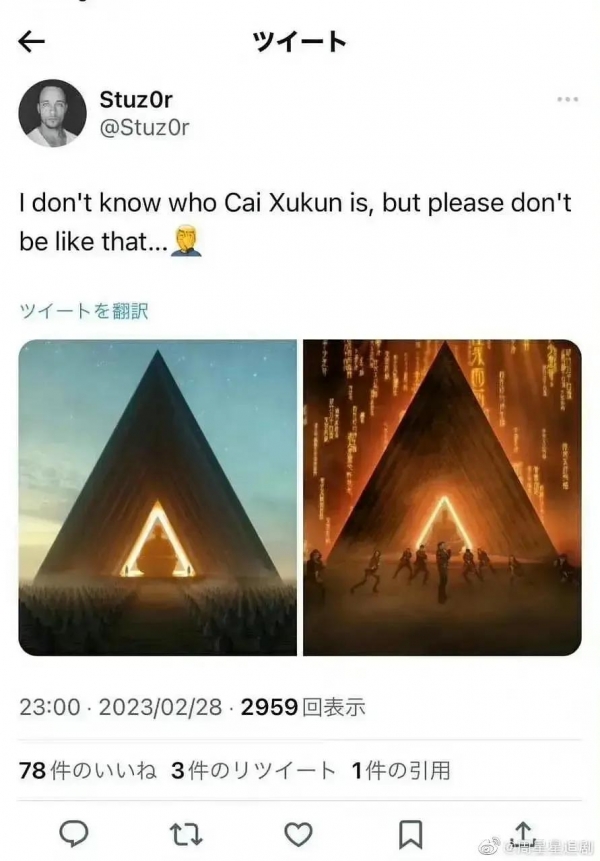View the 1 quote tweet
Viewport: 600px width, 861px height.
point(401,770)
